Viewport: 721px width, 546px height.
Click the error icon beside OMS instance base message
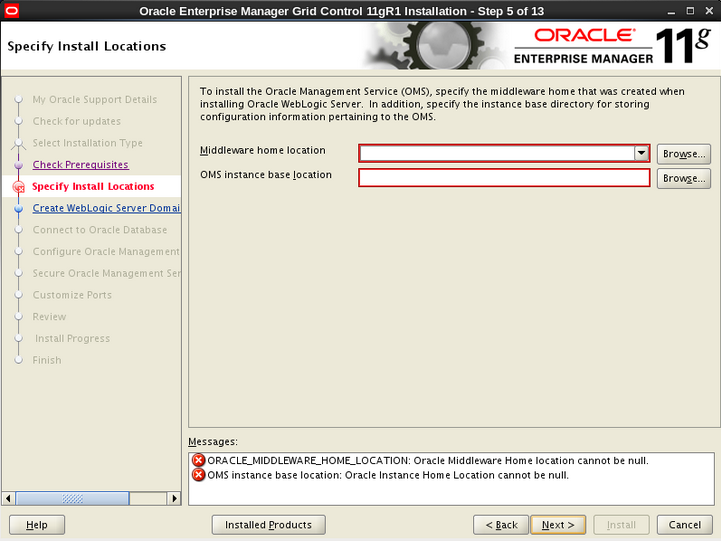pyautogui.click(x=198, y=475)
